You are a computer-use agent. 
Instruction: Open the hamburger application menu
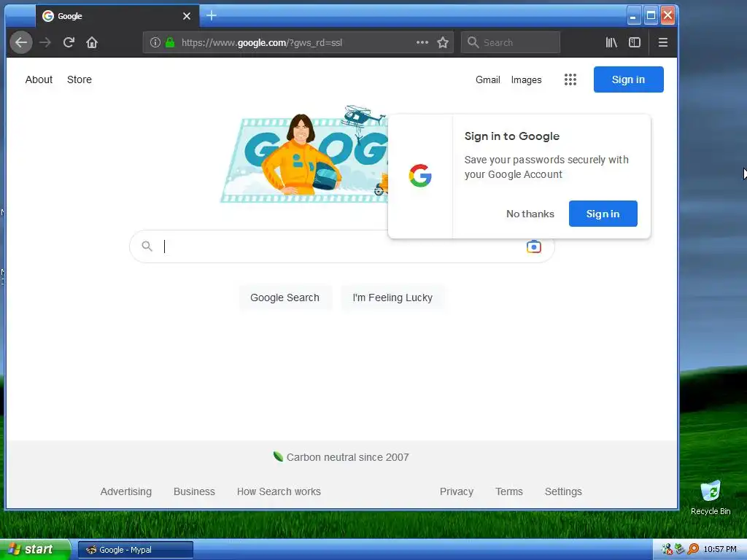[662, 42]
